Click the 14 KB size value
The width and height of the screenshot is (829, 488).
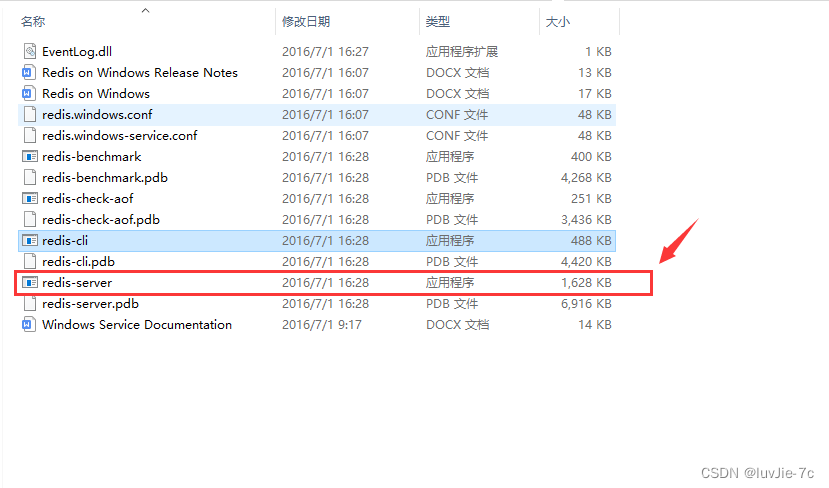(594, 324)
